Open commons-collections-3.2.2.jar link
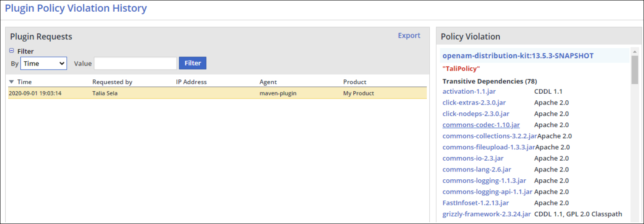The image size is (644, 224). (489, 136)
